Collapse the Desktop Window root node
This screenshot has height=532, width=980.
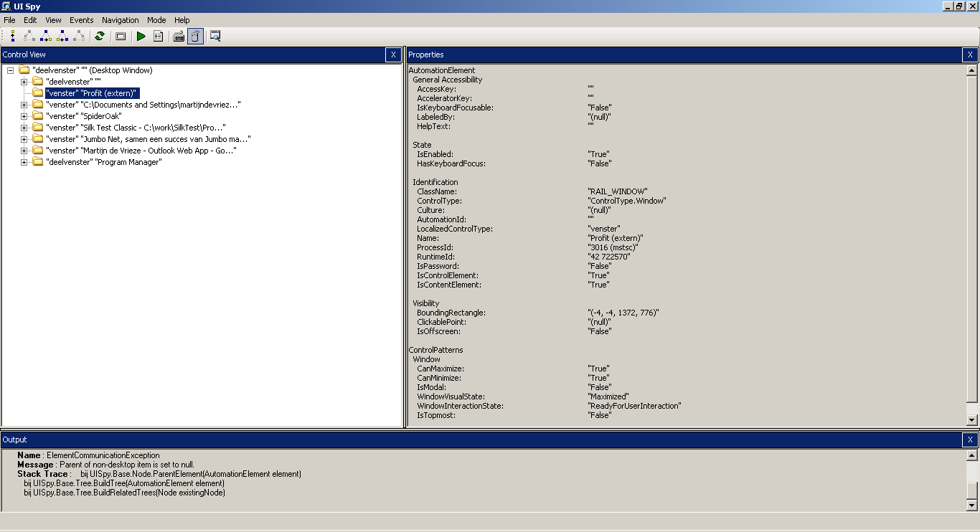coord(11,70)
